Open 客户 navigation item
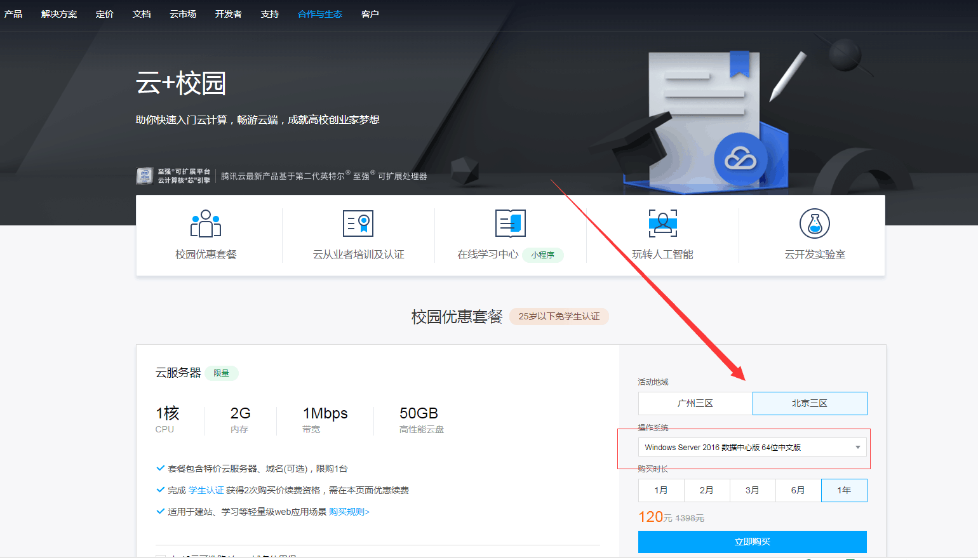Screen dimensions: 978x560 click(x=370, y=14)
